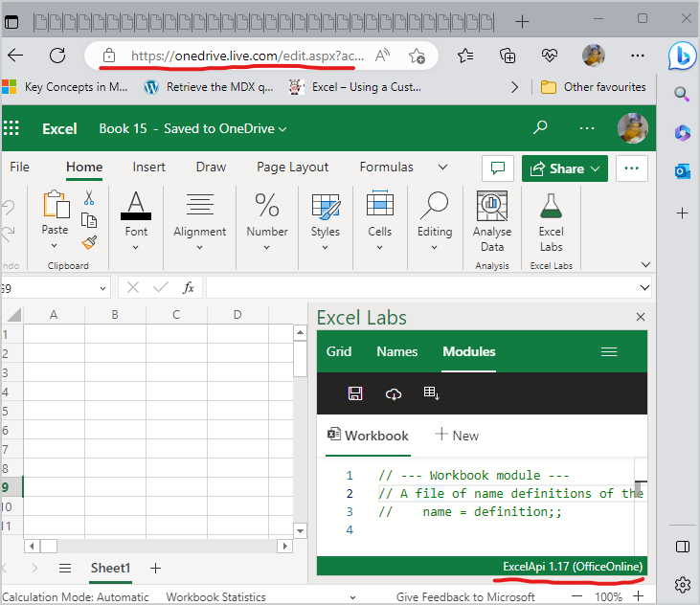Switch to the Insert tab
The image size is (700, 605).
coord(148,167)
